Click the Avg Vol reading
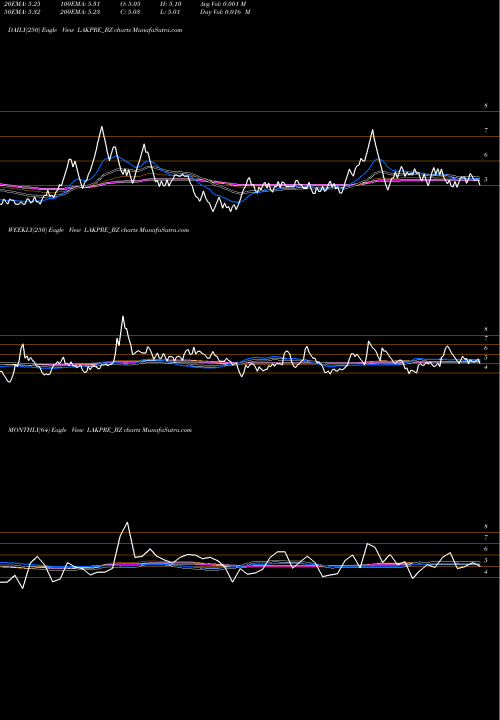The width and height of the screenshot is (500, 720). (x=223, y=4)
